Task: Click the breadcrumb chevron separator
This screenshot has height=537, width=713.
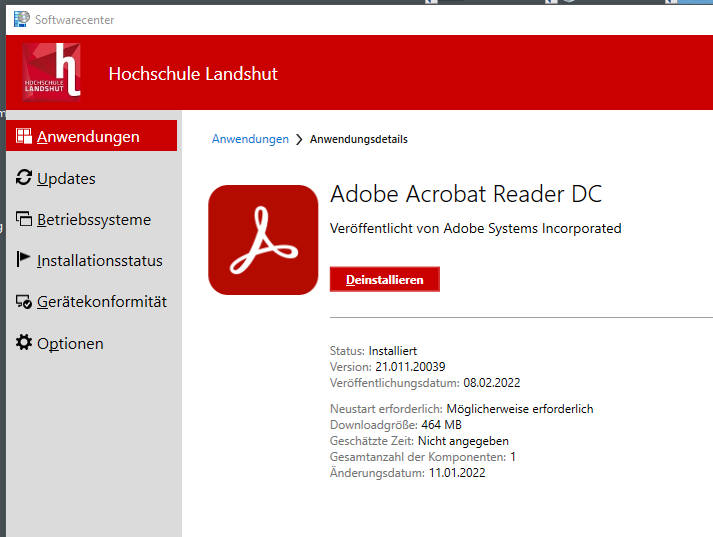Action: pyautogui.click(x=299, y=140)
